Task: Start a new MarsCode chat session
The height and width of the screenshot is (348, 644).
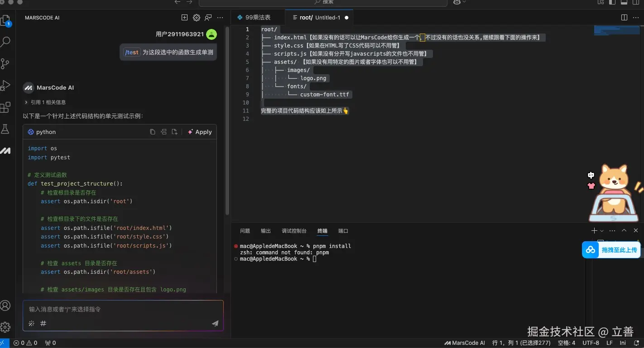Action: 184,18
